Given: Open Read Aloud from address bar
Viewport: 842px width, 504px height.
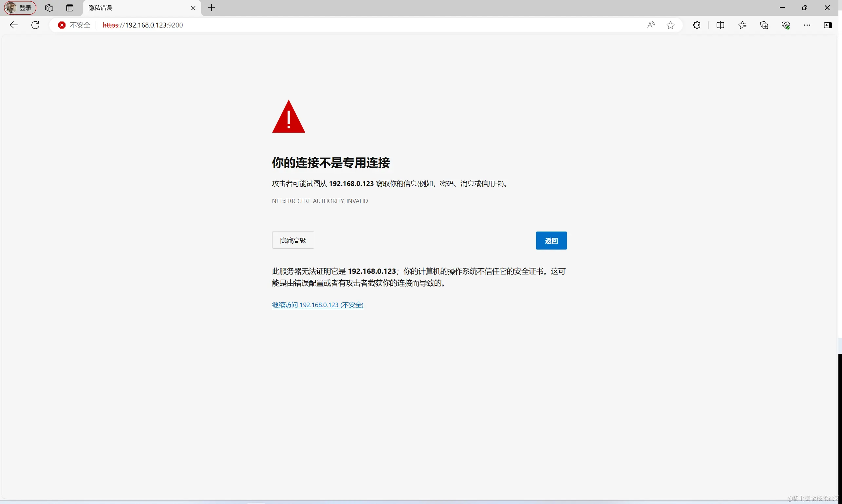Looking at the screenshot, I should pyautogui.click(x=651, y=25).
